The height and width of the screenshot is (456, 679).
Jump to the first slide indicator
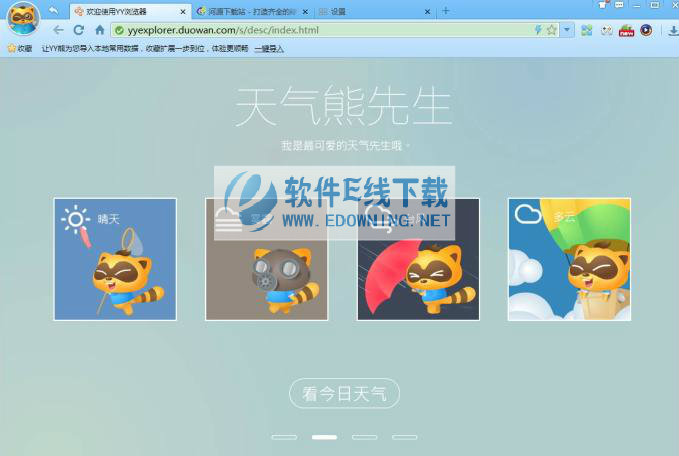[x=284, y=437]
